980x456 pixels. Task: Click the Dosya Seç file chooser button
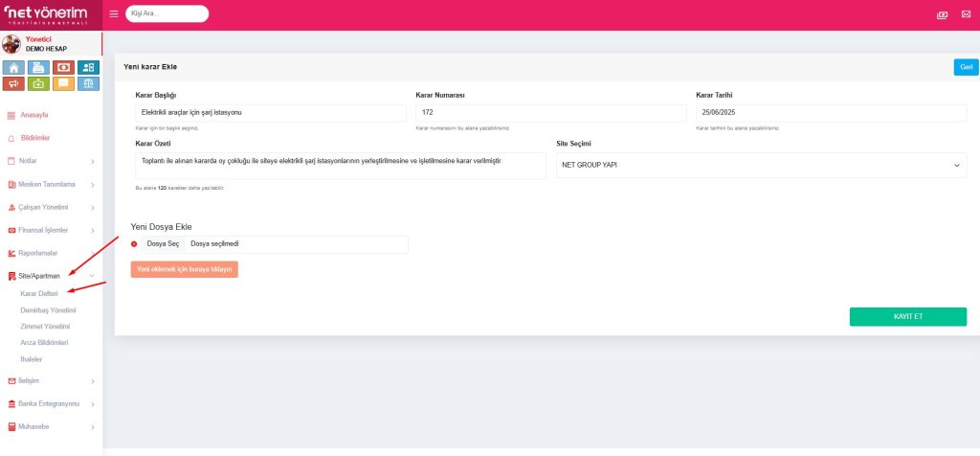coord(163,244)
